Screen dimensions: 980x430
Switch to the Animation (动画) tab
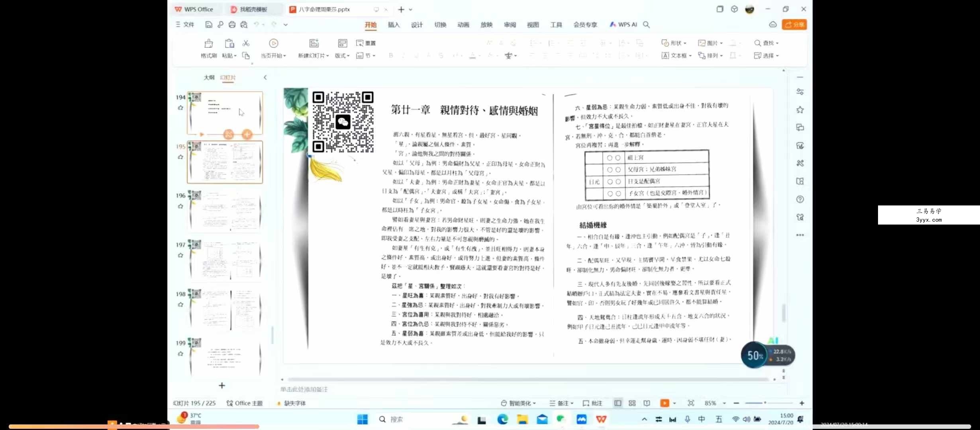[463, 25]
